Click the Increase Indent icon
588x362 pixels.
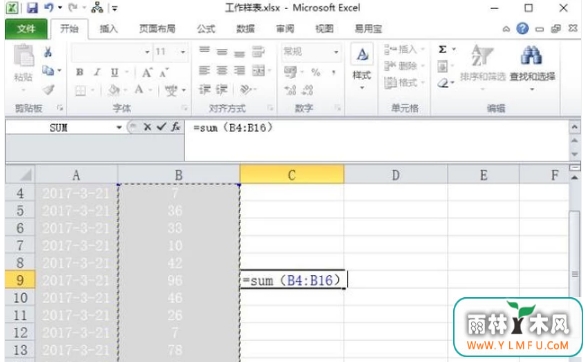point(222,90)
